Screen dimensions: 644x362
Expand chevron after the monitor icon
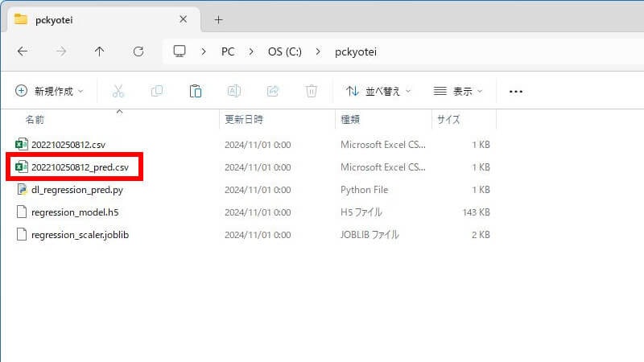coord(204,51)
